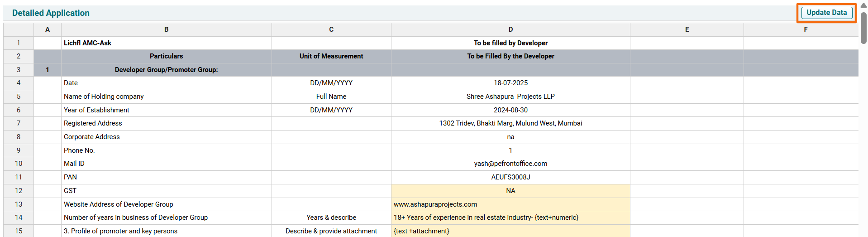868x237 pixels.
Task: Select the highlighted GST value cell NA
Action: point(510,191)
